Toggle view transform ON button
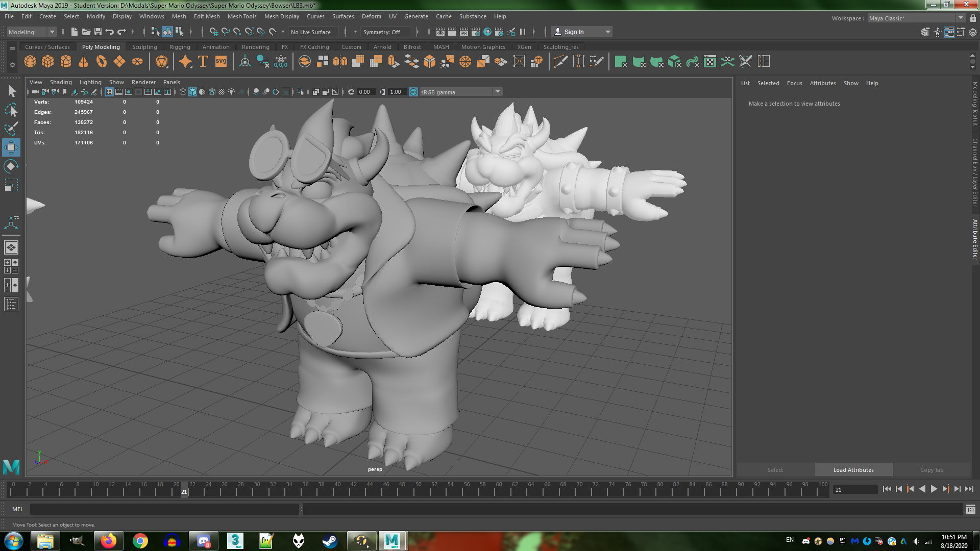Screen dimensions: 980x551 coord(413,92)
